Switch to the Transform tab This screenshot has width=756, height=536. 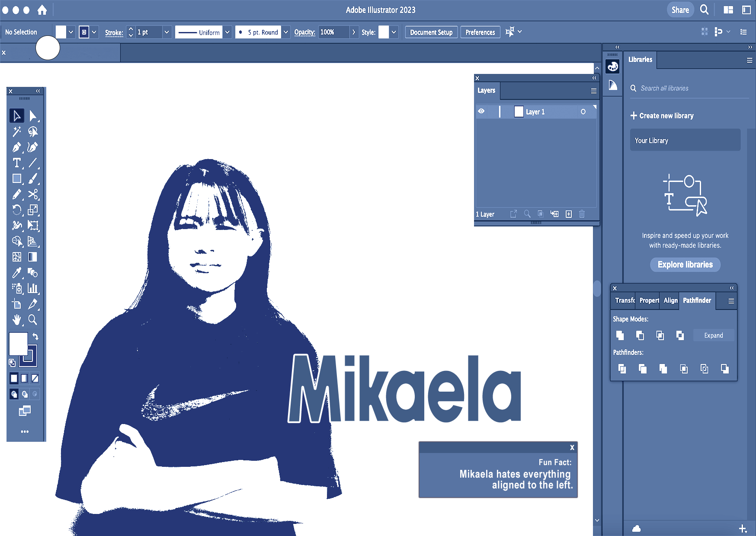[625, 300]
